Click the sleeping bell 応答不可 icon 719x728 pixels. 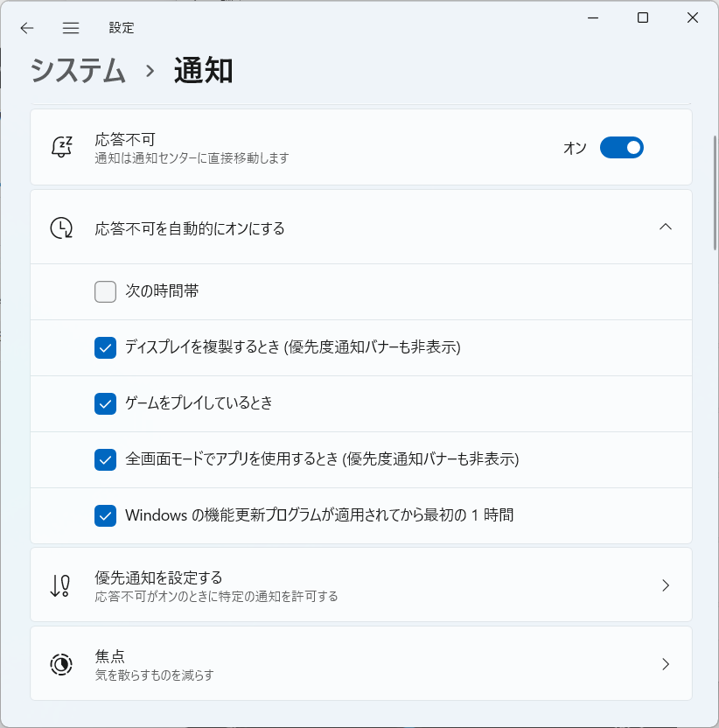[62, 147]
